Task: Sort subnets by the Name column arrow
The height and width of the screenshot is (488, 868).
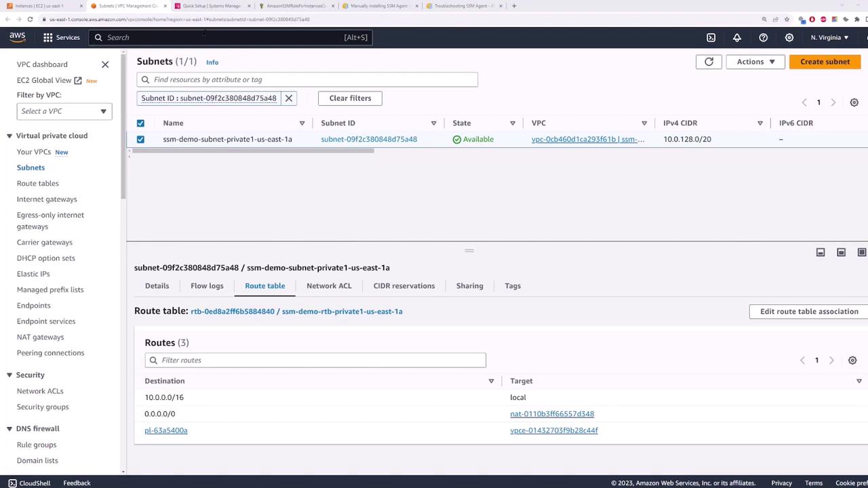Action: pos(302,123)
